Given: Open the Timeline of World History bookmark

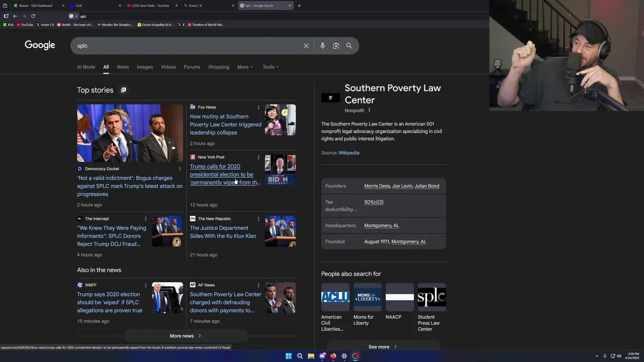Looking at the screenshot, I should tap(205, 25).
